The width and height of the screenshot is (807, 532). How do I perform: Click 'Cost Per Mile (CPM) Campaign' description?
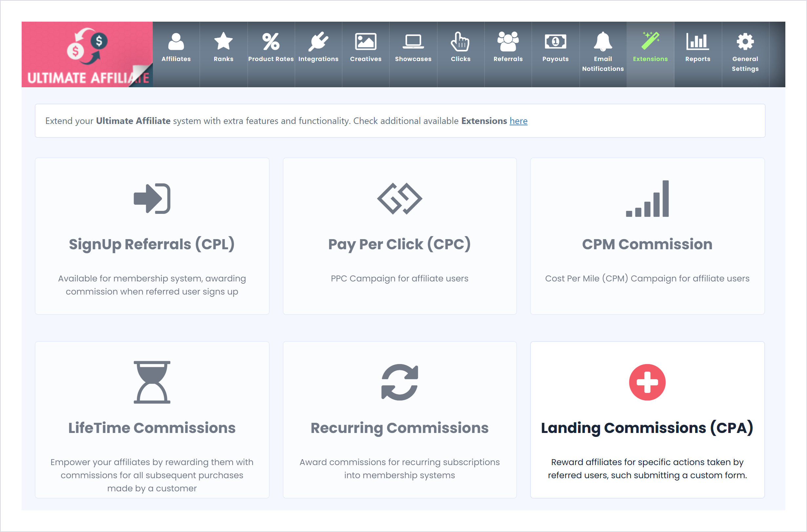647,278
